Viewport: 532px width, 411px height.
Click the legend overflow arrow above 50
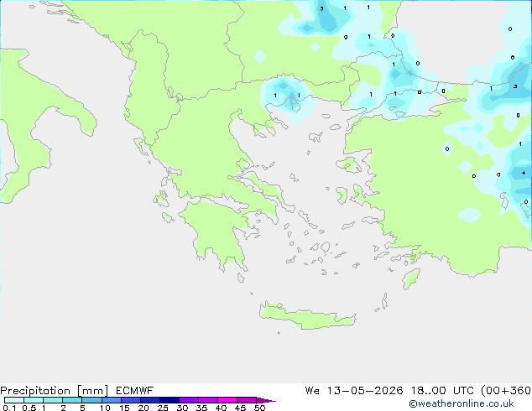[266, 400]
